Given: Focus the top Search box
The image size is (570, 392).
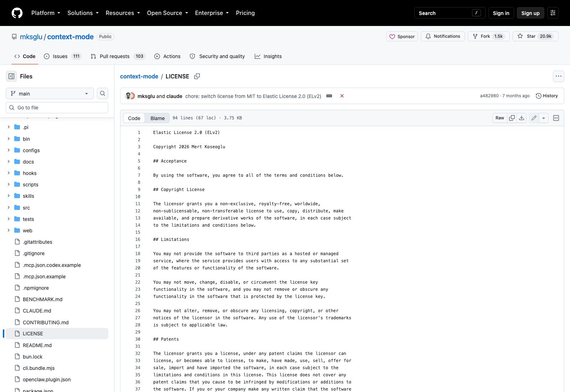Looking at the screenshot, I should 450,13.
